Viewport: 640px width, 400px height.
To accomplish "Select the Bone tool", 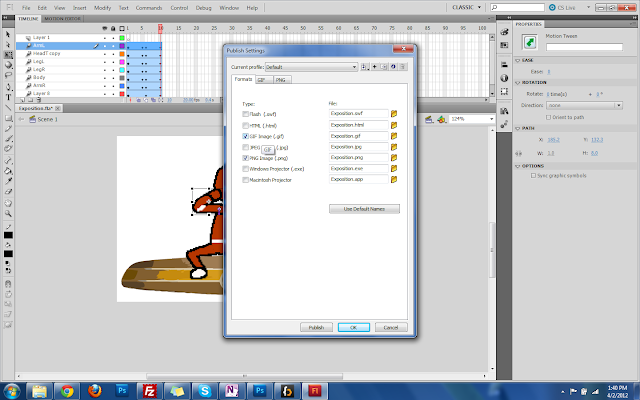I will point(8,160).
